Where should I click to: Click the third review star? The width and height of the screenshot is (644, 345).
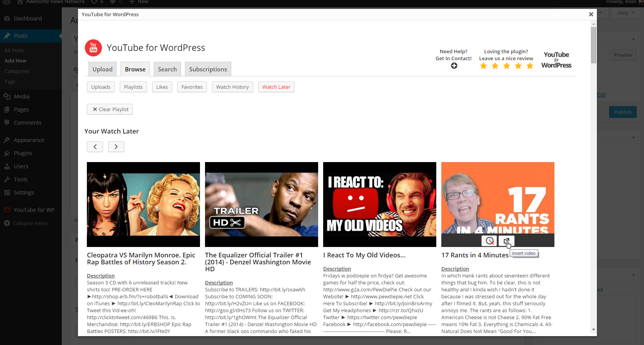[507, 66]
